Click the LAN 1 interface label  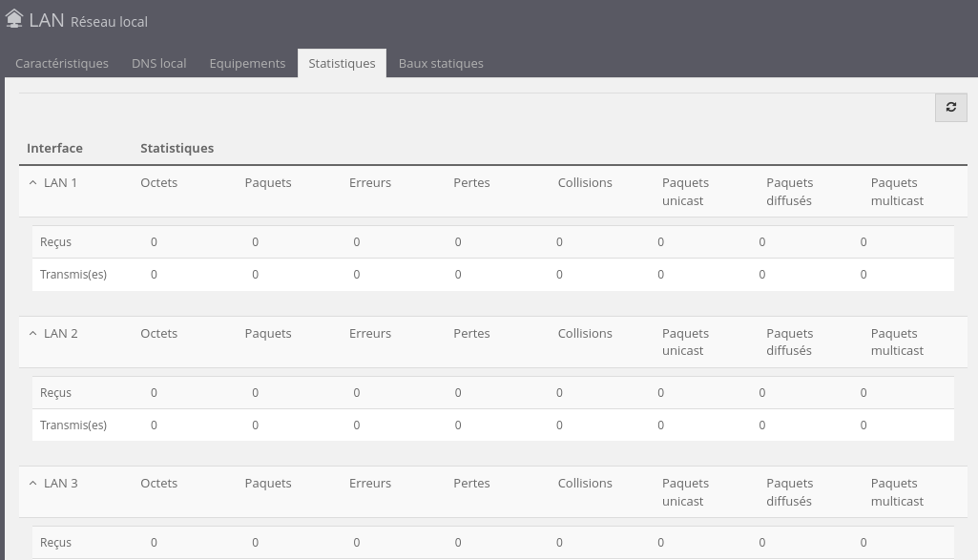[61, 182]
